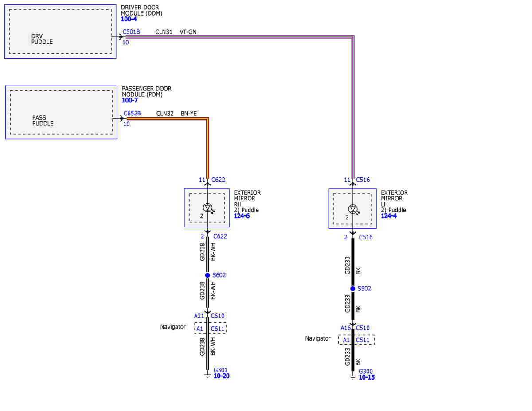Open the 100-4 driver door module link
Viewport: 532px width, 411px height.
coord(129,20)
